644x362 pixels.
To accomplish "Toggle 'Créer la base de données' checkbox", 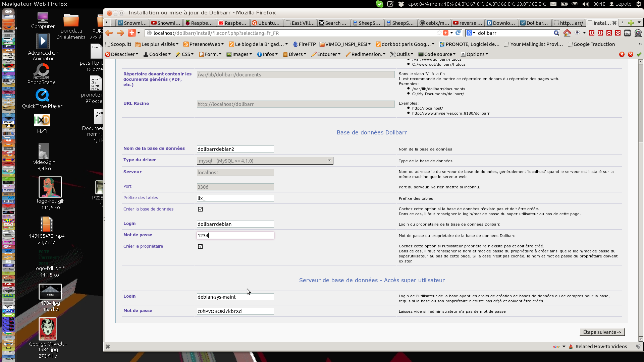I will coord(201,209).
